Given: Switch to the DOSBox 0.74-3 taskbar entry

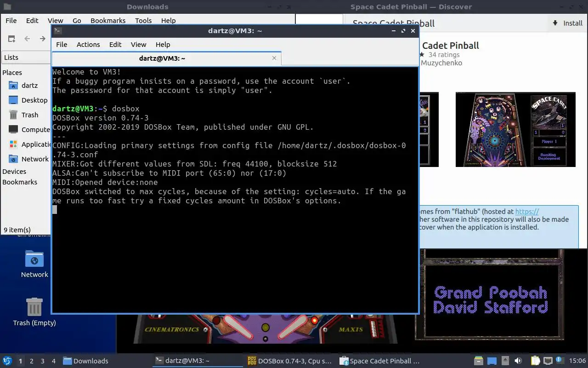Looking at the screenshot, I should (x=290, y=361).
